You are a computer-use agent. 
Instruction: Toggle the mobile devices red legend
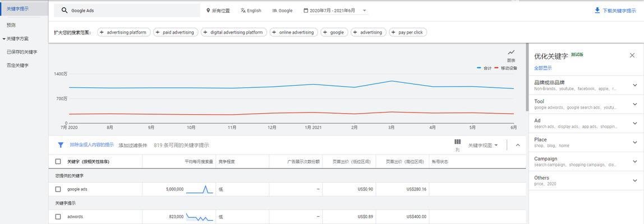(505, 68)
